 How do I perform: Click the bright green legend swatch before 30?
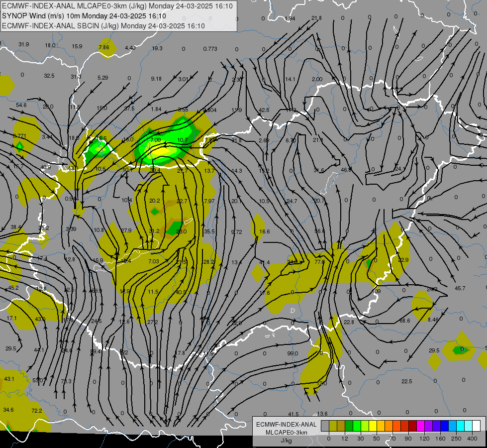357,426
